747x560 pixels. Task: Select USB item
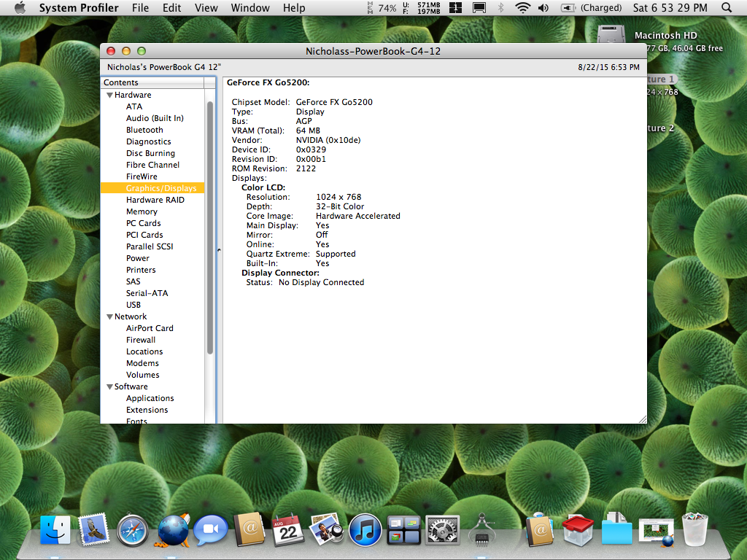tap(133, 305)
